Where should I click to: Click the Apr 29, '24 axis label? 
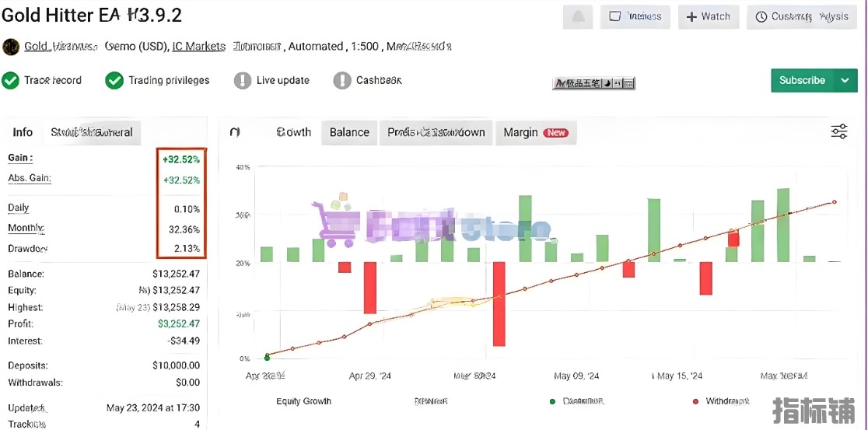[370, 376]
